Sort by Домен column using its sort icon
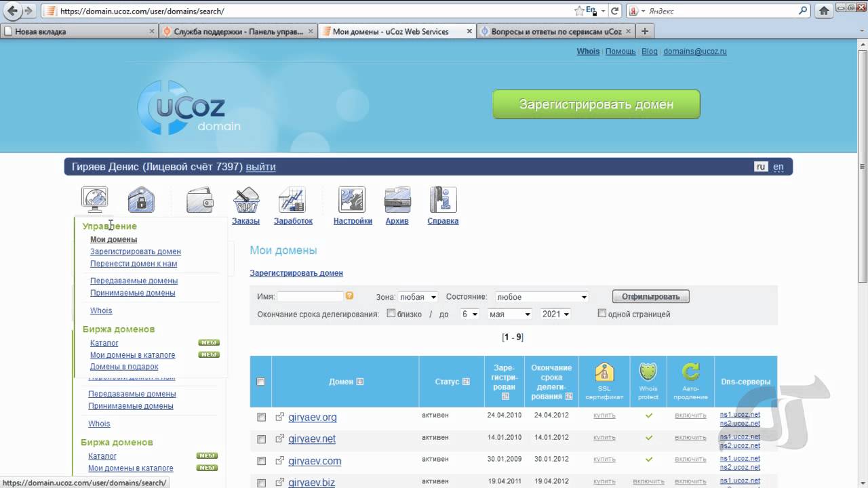868x488 pixels. click(x=360, y=382)
